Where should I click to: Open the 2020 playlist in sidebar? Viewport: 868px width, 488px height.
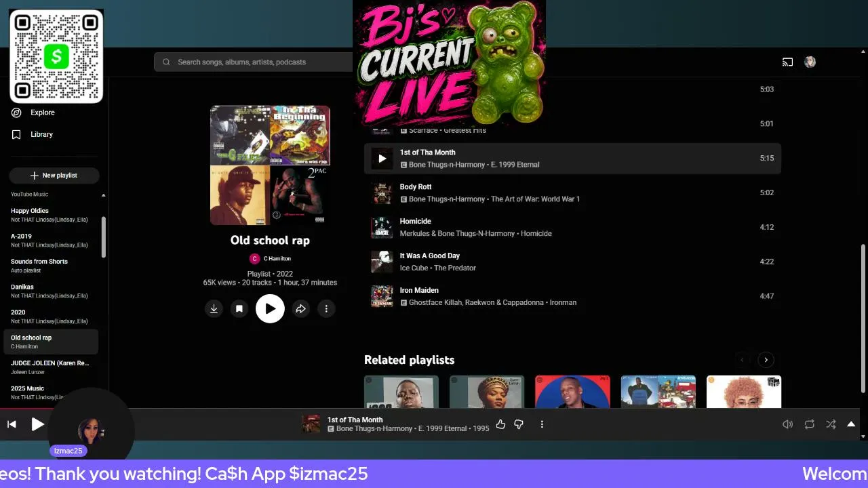tap(51, 317)
